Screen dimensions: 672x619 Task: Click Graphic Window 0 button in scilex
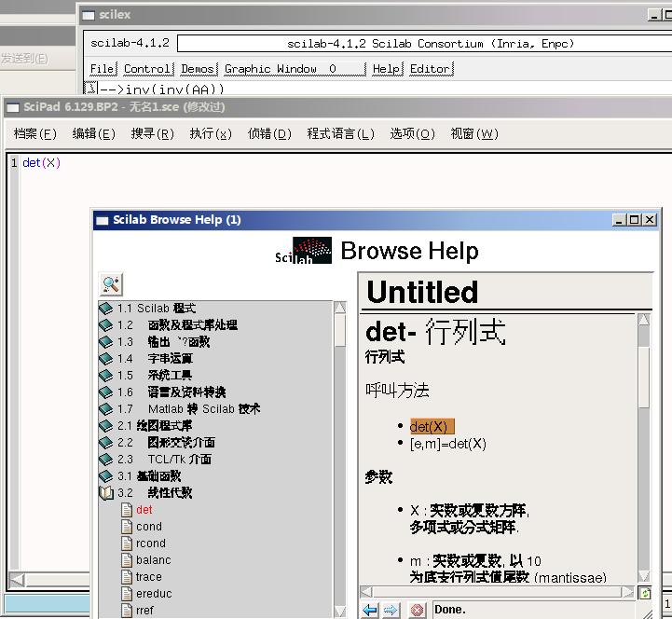coord(295,69)
